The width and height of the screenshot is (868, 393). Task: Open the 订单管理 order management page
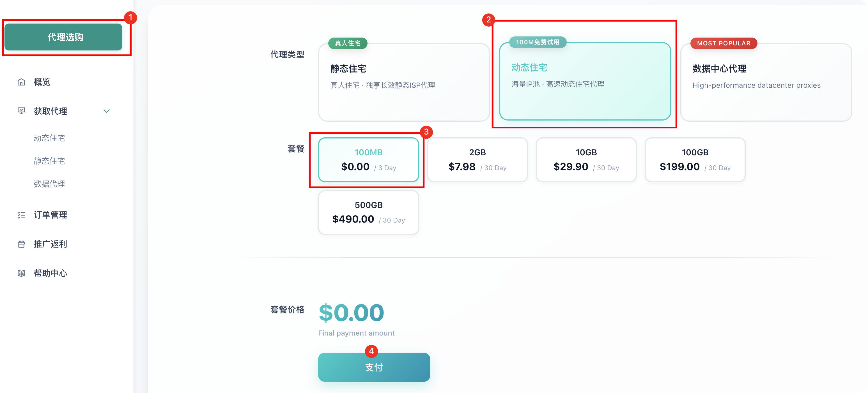50,215
